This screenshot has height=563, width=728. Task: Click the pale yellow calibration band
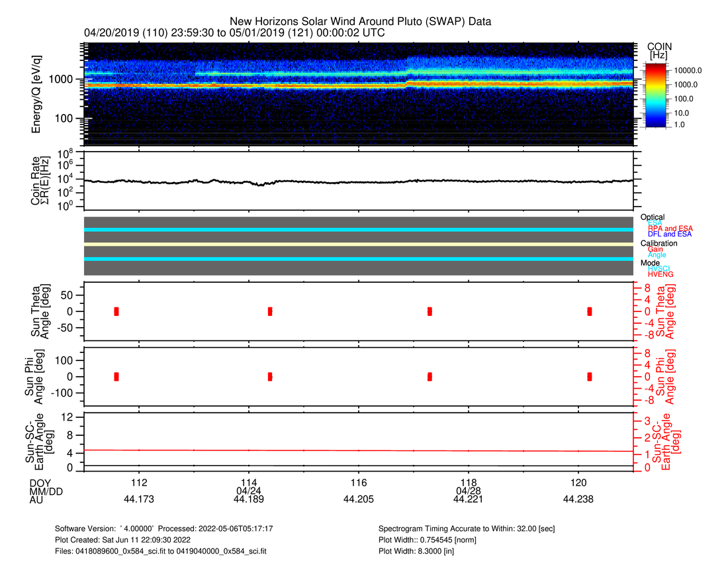359,244
